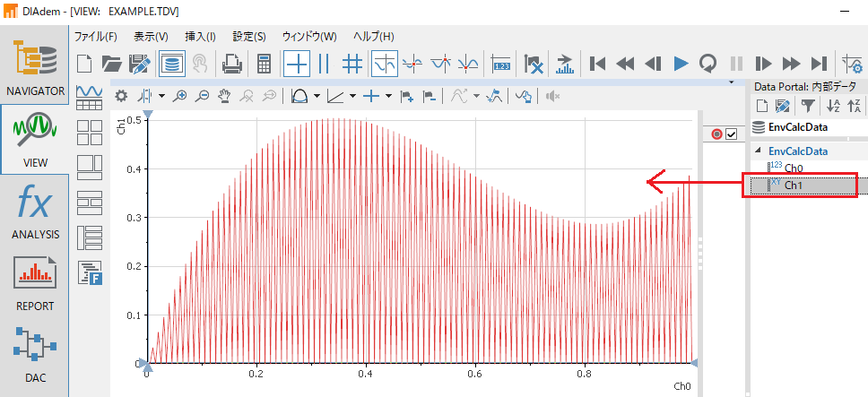
Task: Collapse the EnvCalcData group in Data Portal
Action: click(758, 151)
